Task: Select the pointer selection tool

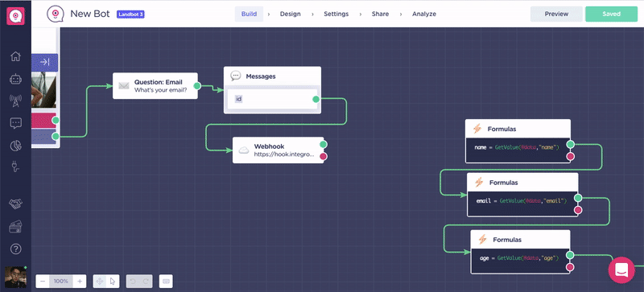Action: coord(113,282)
